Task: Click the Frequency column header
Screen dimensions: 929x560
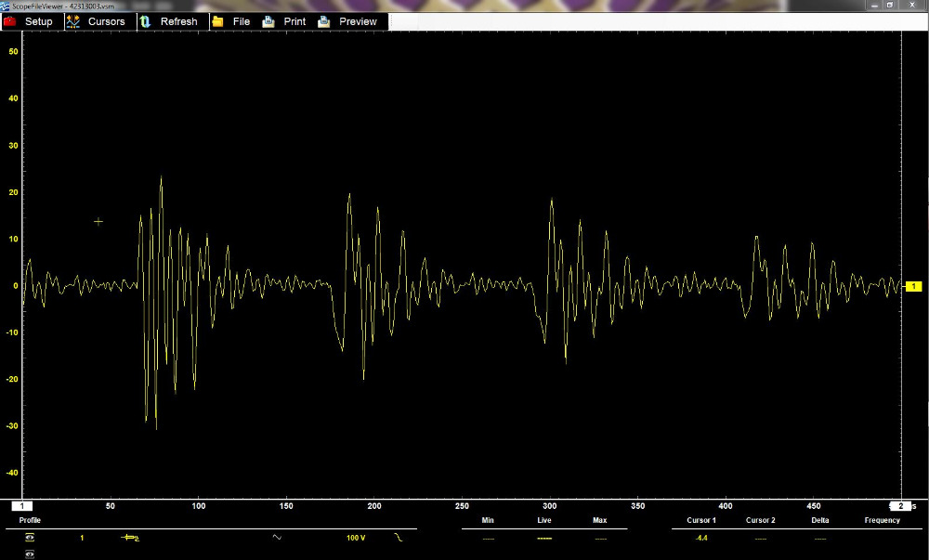Action: coord(883,520)
